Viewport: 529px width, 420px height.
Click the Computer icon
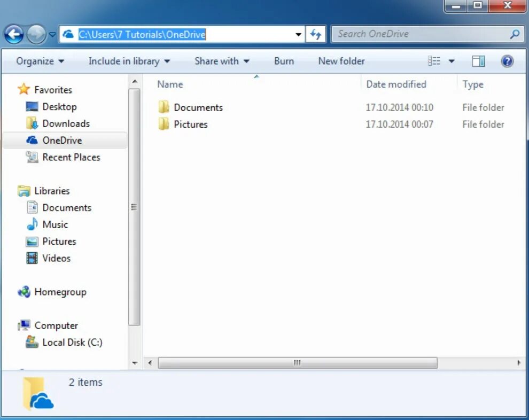pyautogui.click(x=24, y=325)
